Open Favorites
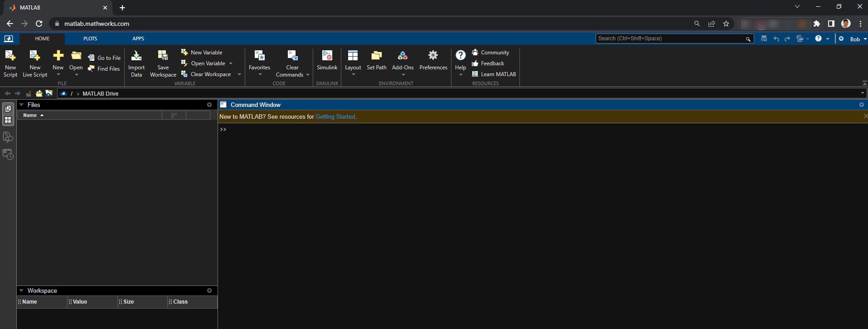 pyautogui.click(x=259, y=60)
